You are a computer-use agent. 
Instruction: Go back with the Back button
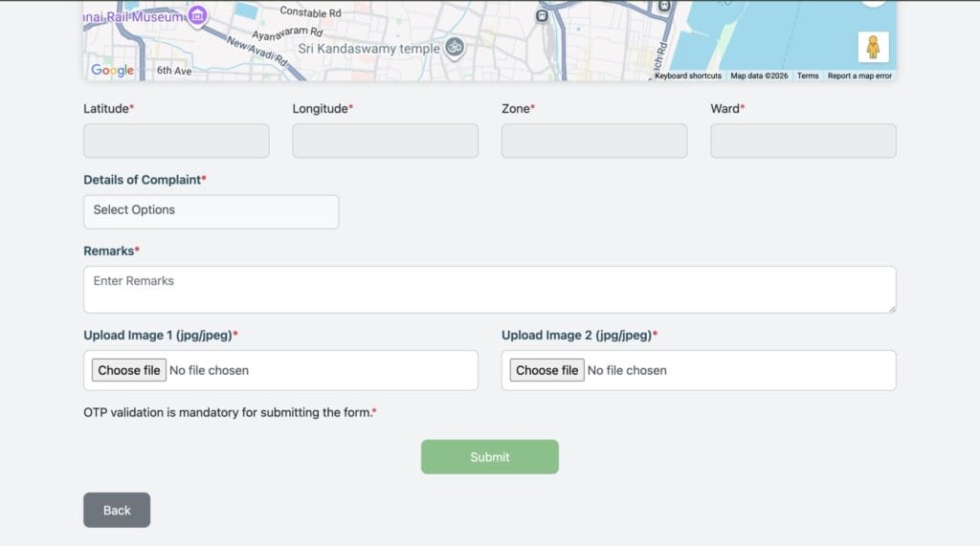[117, 510]
